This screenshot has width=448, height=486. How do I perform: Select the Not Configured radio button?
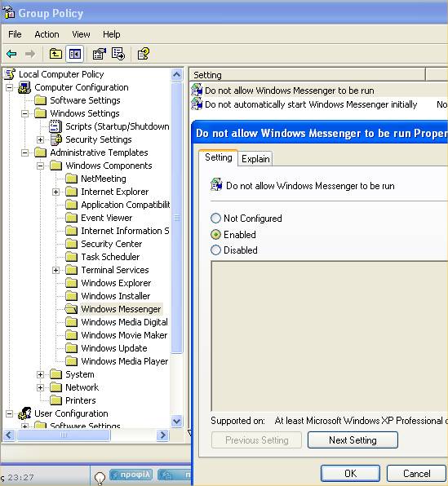(215, 219)
